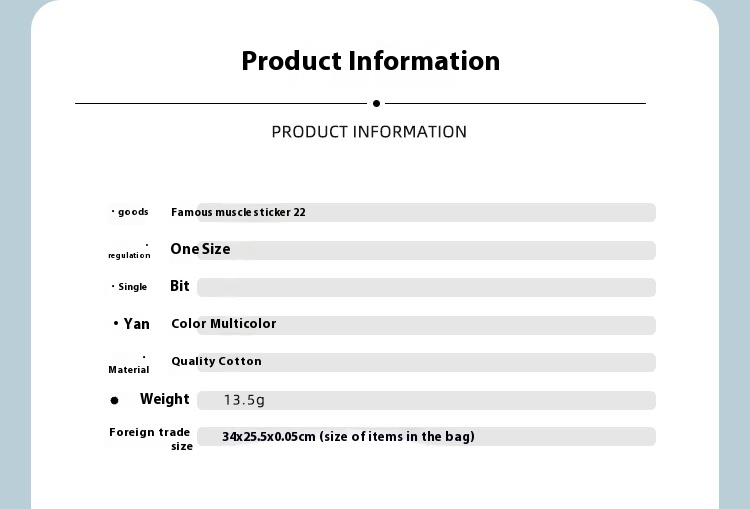Select the "Famous muscle sticker 22" value

[238, 212]
